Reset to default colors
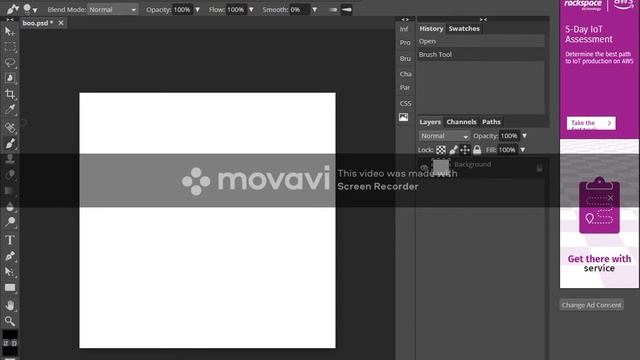 click(14, 343)
